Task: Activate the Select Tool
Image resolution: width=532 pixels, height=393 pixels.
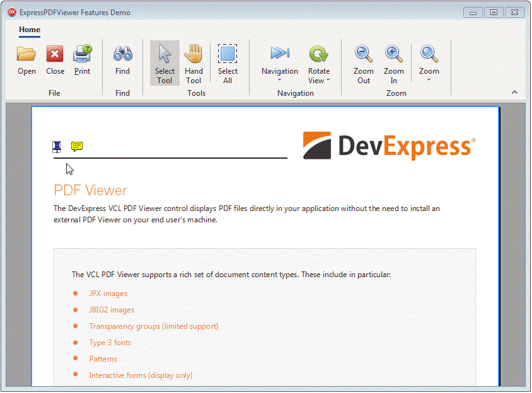Action: click(x=165, y=63)
